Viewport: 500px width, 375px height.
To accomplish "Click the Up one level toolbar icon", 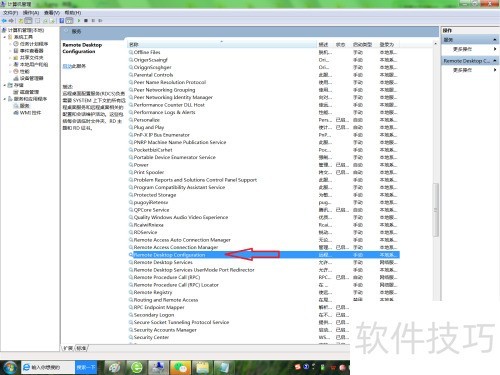I will tap(21, 21).
